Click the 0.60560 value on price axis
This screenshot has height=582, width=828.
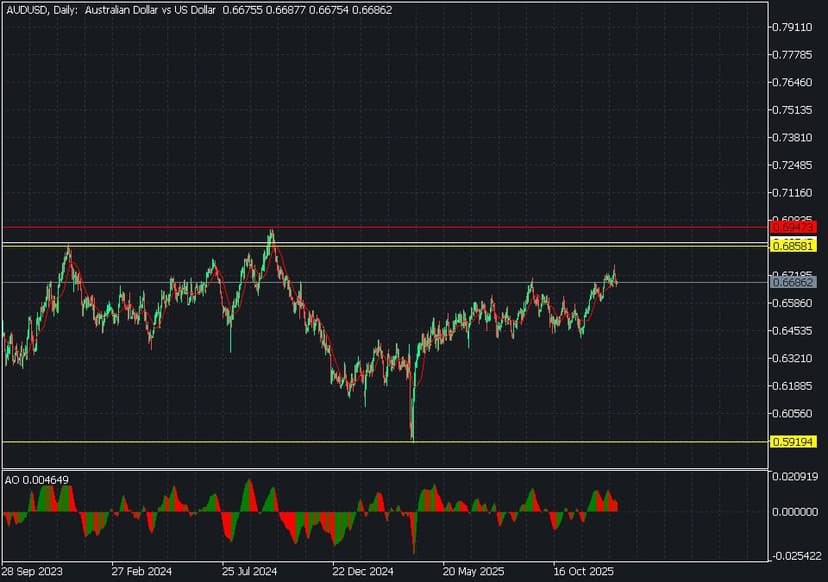(x=797, y=413)
